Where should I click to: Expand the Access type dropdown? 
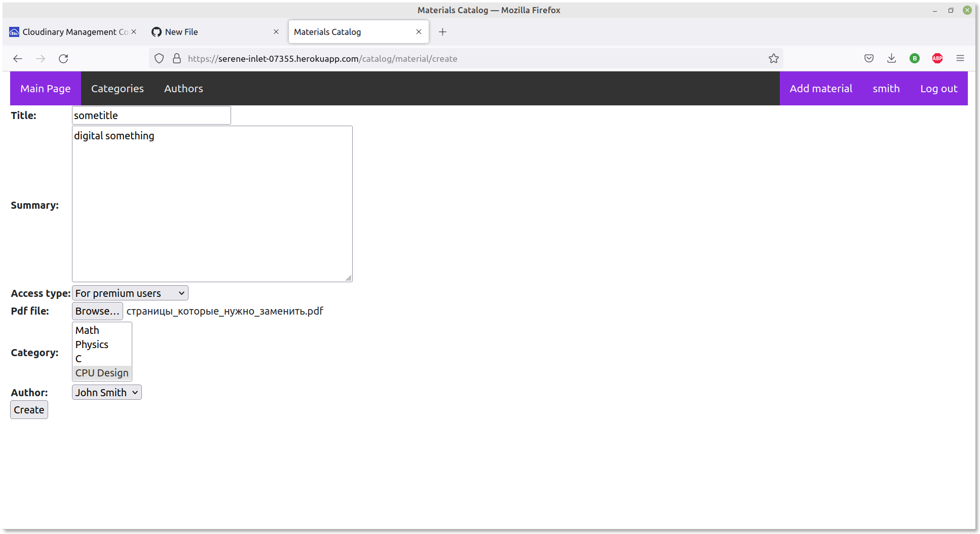tap(130, 293)
